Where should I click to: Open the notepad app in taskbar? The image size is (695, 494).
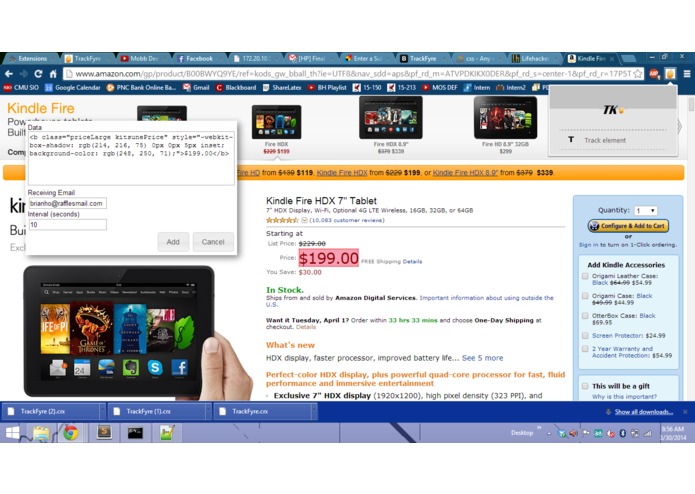(x=167, y=432)
